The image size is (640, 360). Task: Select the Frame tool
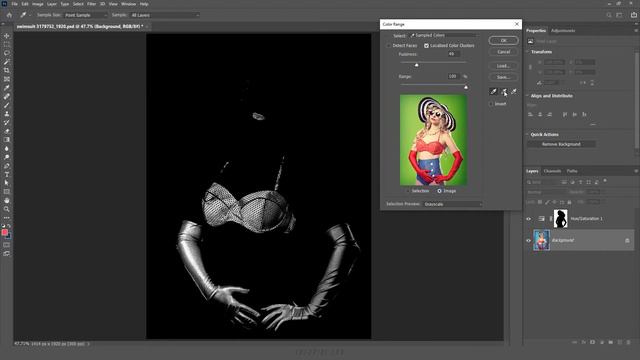pyautogui.click(x=7, y=79)
